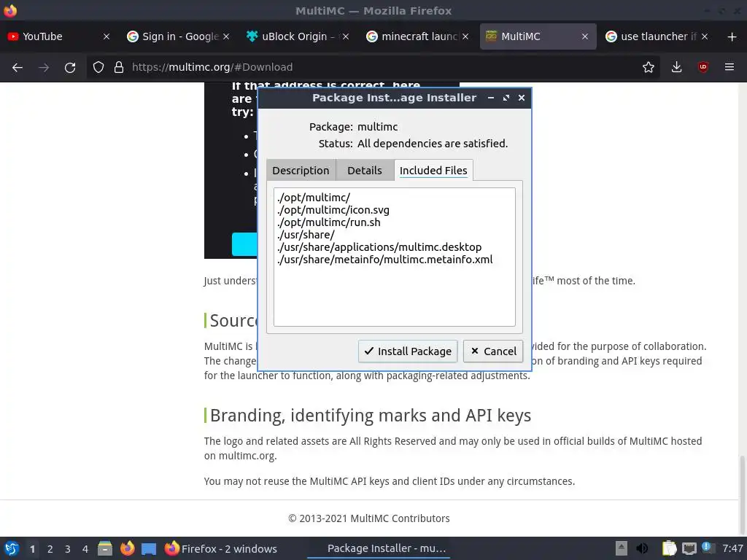The height and width of the screenshot is (560, 747).
Task: Open the tracking protection shield icon
Action: pos(98,67)
